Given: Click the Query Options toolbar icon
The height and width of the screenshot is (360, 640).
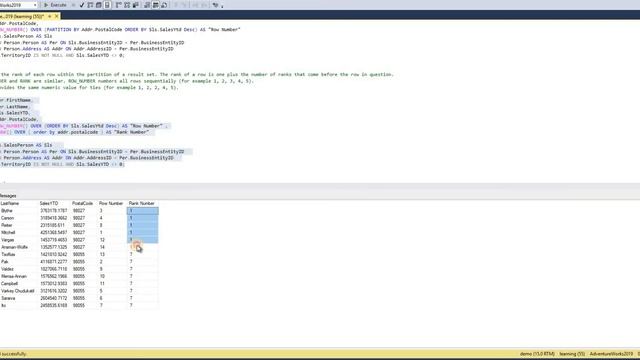Looking at the screenshot, I should click(x=99, y=5).
